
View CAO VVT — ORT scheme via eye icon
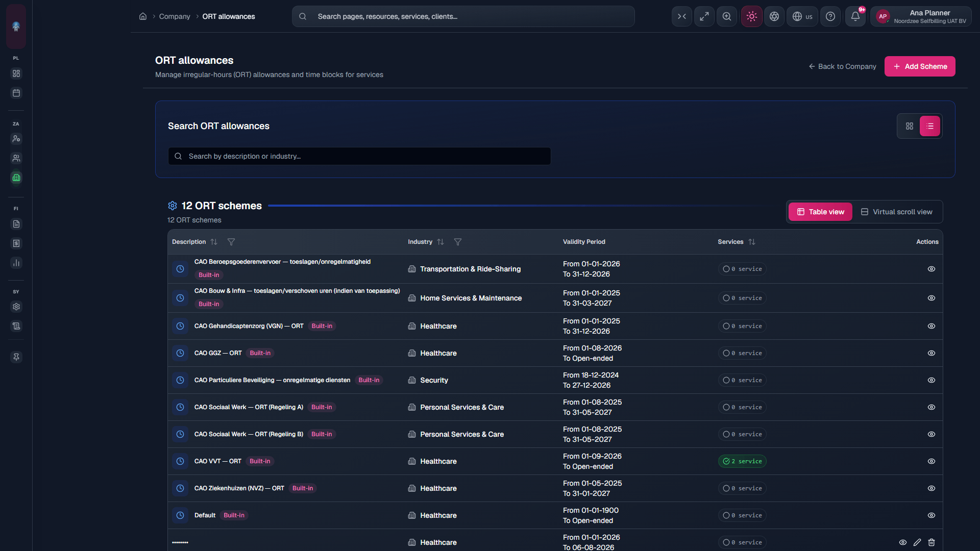pyautogui.click(x=932, y=461)
